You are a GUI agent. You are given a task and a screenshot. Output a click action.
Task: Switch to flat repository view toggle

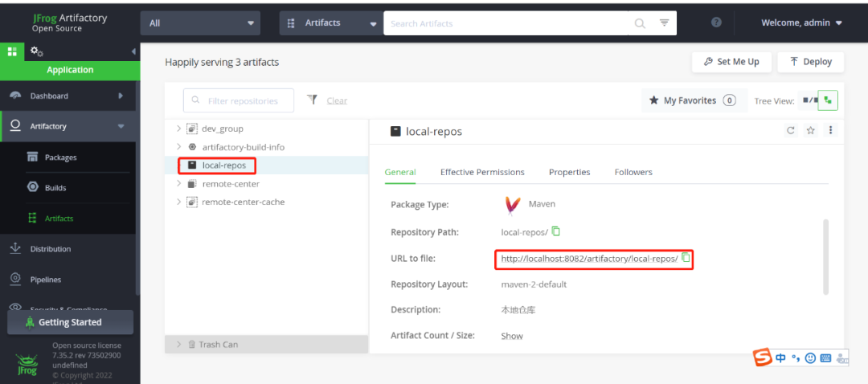point(809,100)
